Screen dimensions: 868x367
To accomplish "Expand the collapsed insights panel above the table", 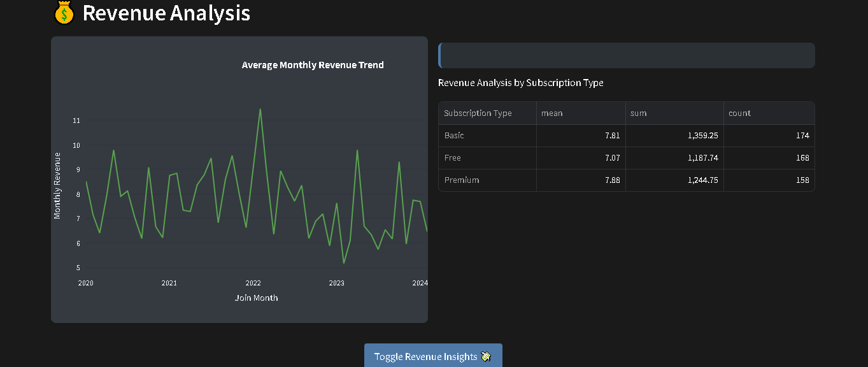I will [626, 55].
